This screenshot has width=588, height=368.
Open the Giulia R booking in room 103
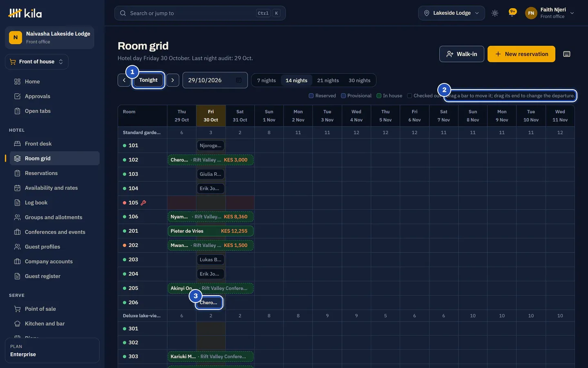tap(211, 174)
